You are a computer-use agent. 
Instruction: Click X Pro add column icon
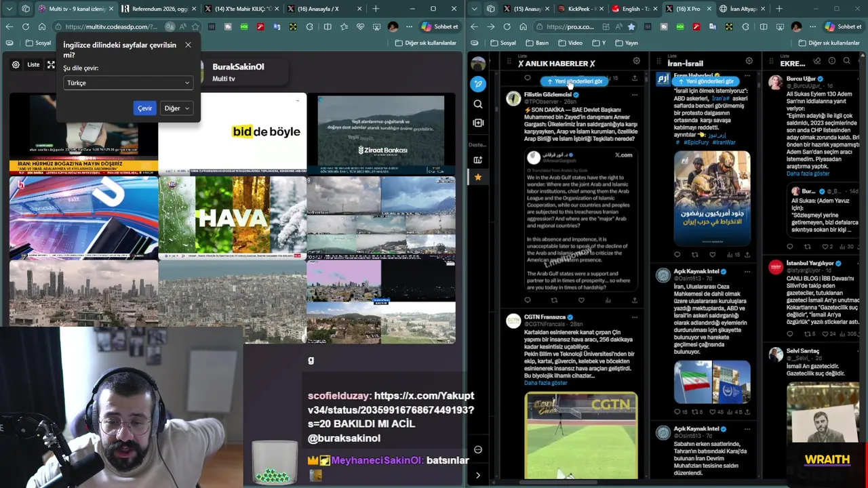tap(478, 123)
